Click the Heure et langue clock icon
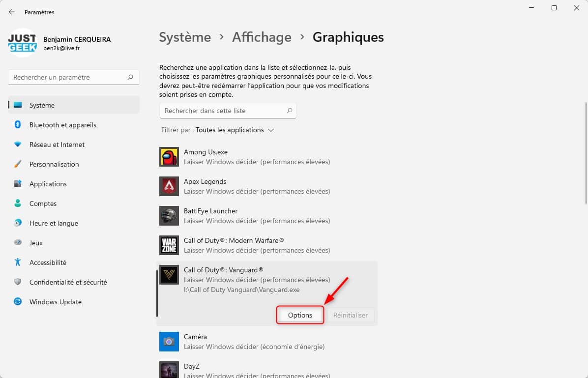 (18, 223)
